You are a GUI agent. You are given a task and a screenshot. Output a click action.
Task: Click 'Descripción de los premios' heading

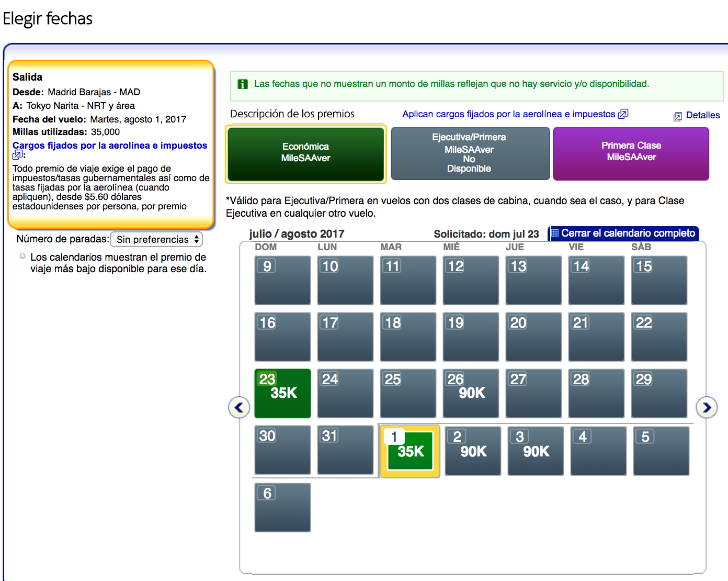292,114
